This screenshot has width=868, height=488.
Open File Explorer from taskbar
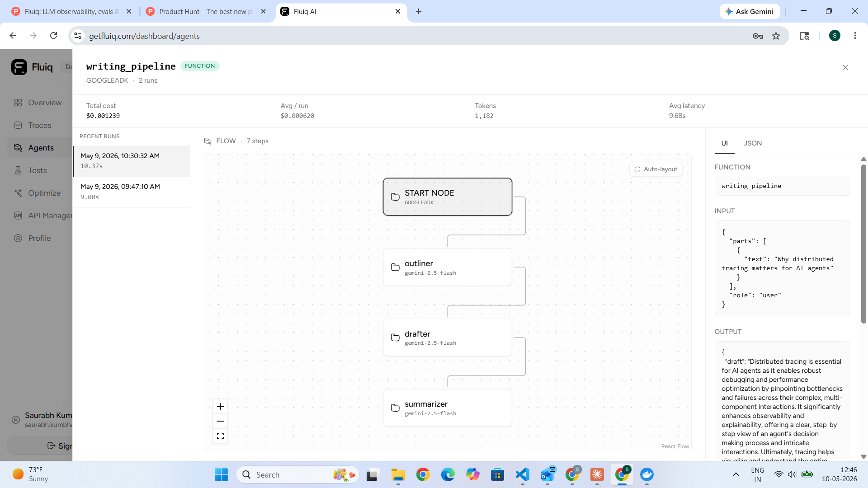pos(398,474)
